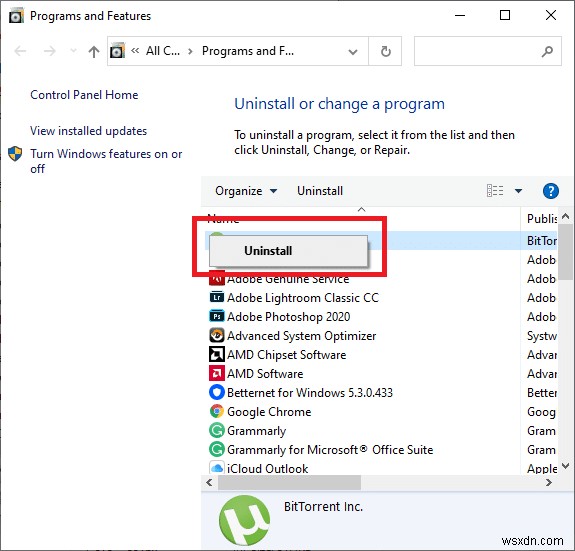Click the Programs and Features title bar icon
Viewport: 575px width, 551px height.
(16, 16)
